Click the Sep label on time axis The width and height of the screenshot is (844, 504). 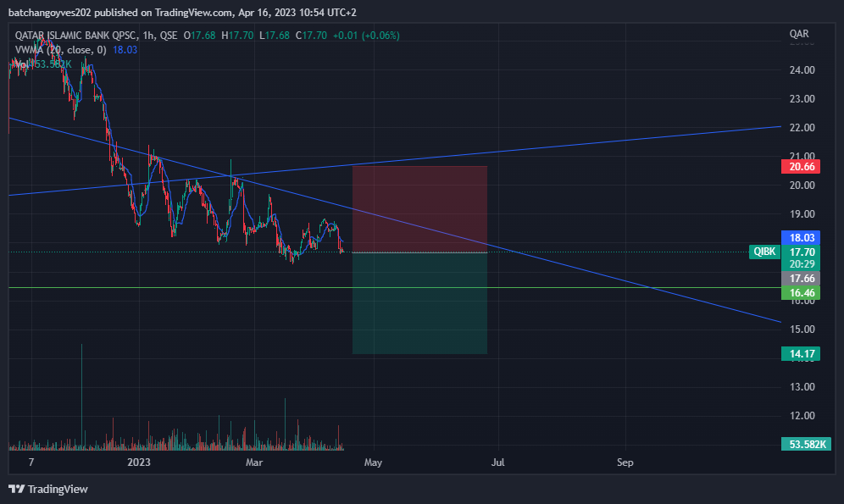pyautogui.click(x=625, y=462)
